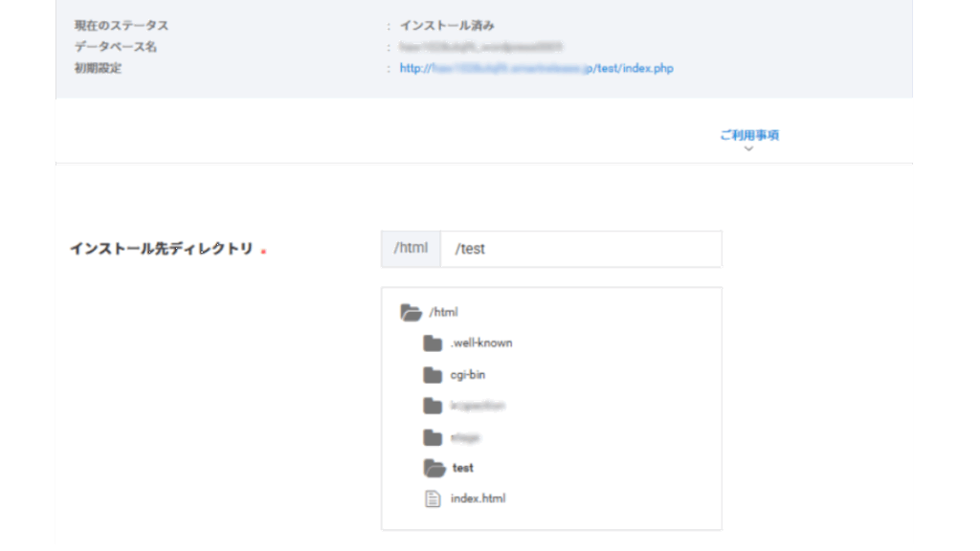This screenshot has width=980, height=551.
Task: Click the install directory field containing /test
Action: pos(581,249)
